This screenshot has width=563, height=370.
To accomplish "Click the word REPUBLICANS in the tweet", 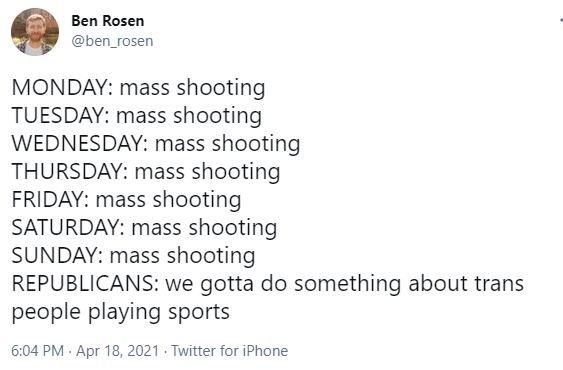I will (83, 283).
